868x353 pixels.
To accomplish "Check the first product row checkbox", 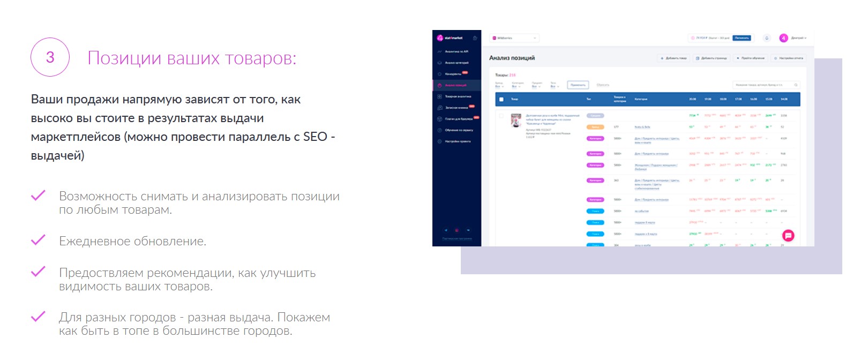I will click(502, 116).
